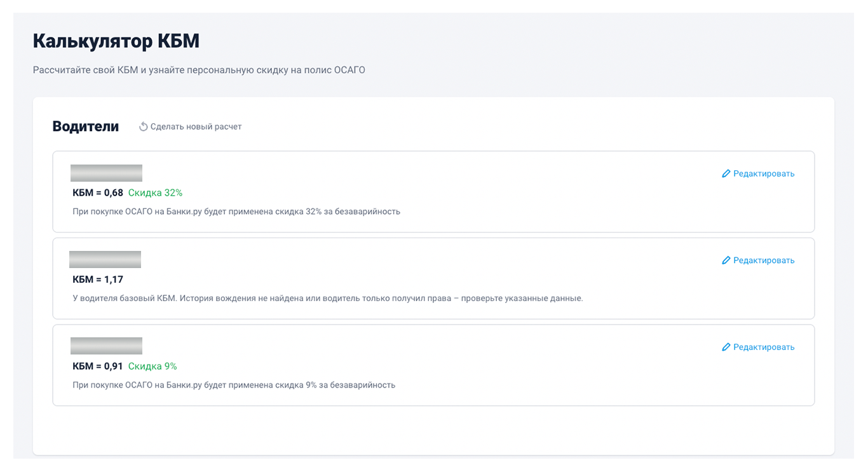
Task: Start a new calculation via Сделать новый расчет
Action: (x=191, y=126)
